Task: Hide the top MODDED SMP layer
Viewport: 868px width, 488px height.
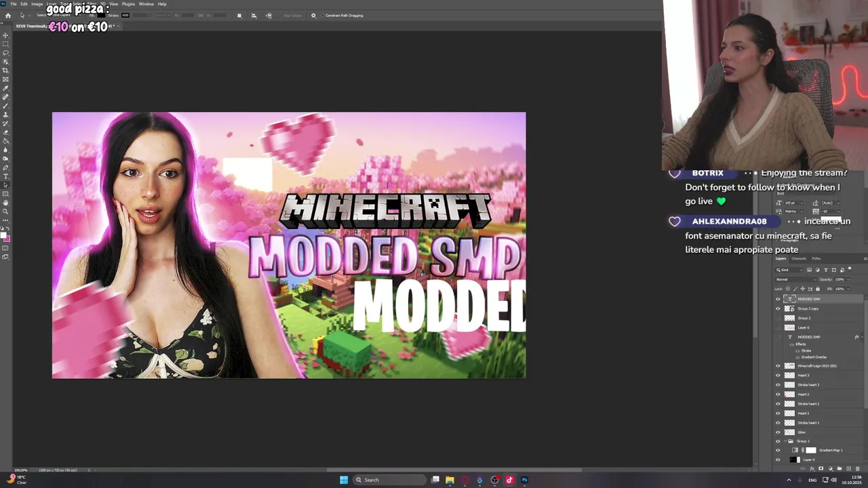Action: pos(778,299)
